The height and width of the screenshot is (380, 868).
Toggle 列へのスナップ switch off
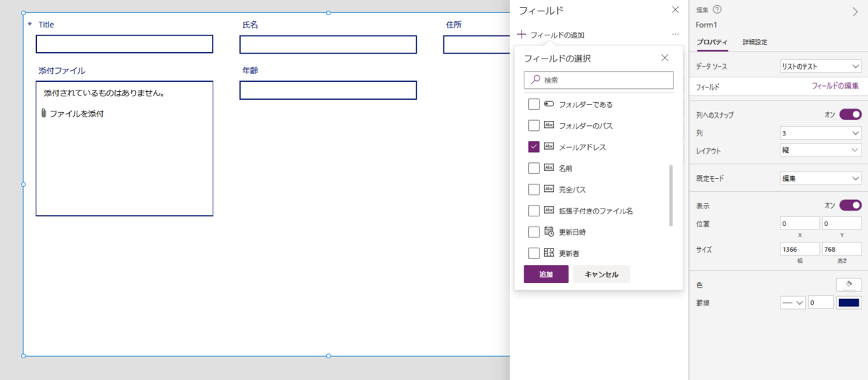tap(851, 114)
